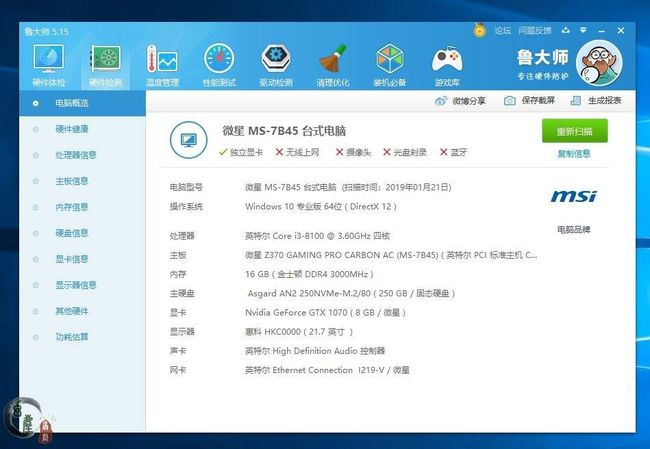Image resolution: width=650 pixels, height=449 pixels.
Task: Click the Ethernet Connection I219-V value
Action: click(327, 370)
